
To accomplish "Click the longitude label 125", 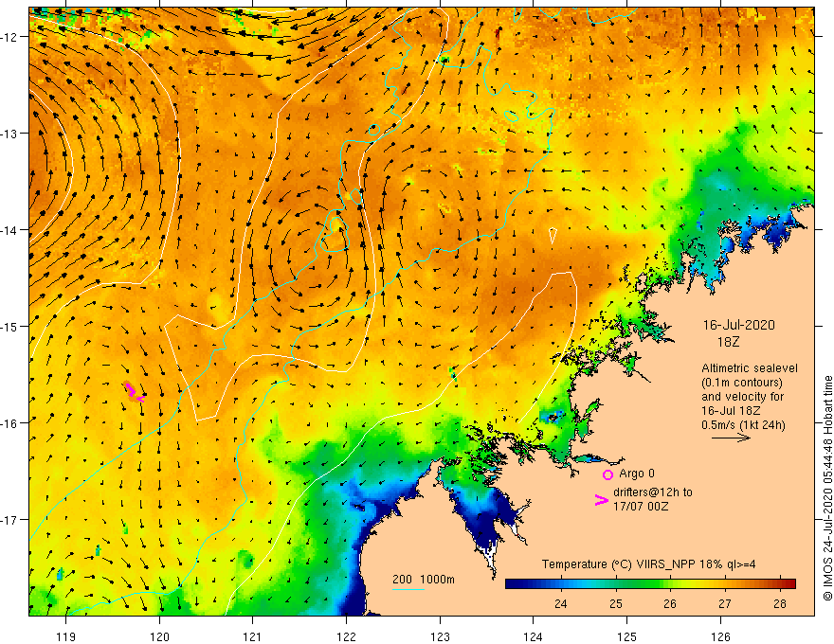I will pyautogui.click(x=627, y=636).
